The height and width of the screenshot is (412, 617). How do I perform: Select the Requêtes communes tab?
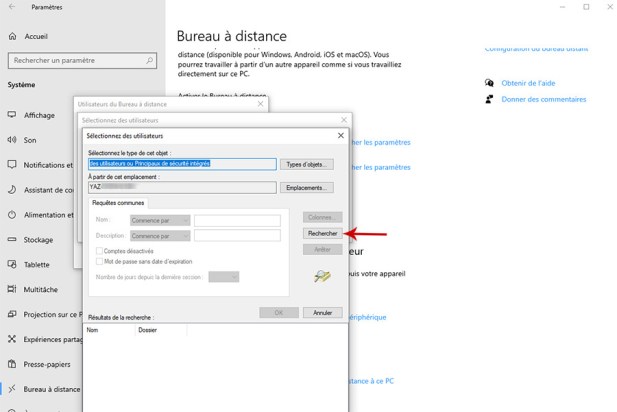click(118, 203)
